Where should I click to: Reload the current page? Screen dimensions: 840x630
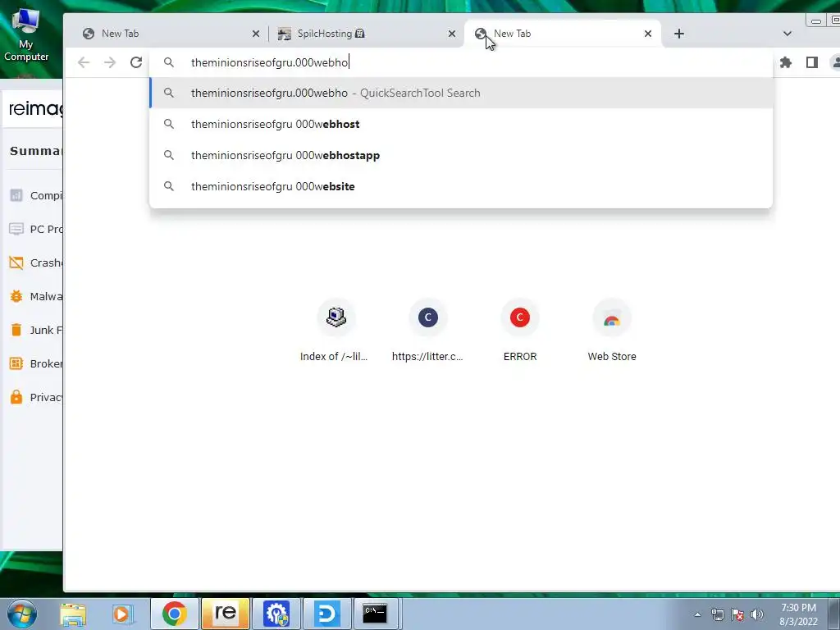136,62
